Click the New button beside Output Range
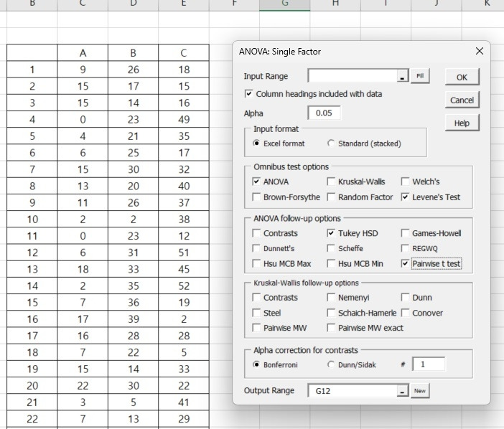The width and height of the screenshot is (504, 429). [x=420, y=391]
